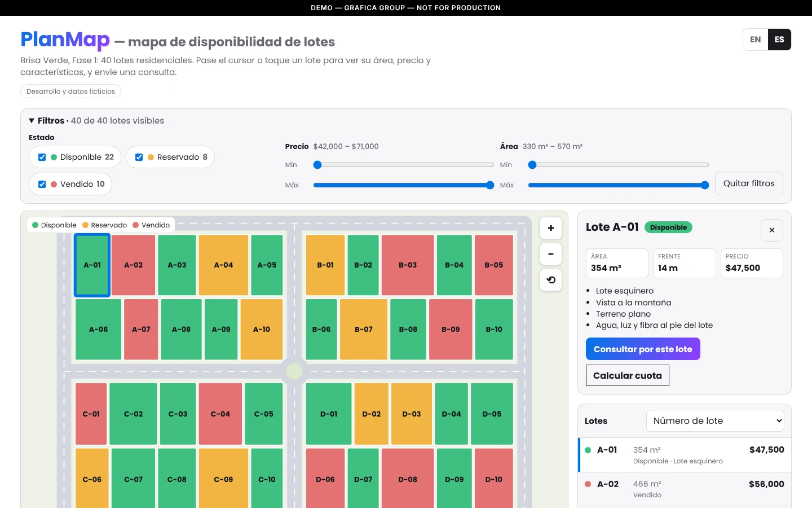Open A-02 row in Lotes list
The width and height of the screenshot is (812, 508).
pyautogui.click(x=685, y=489)
